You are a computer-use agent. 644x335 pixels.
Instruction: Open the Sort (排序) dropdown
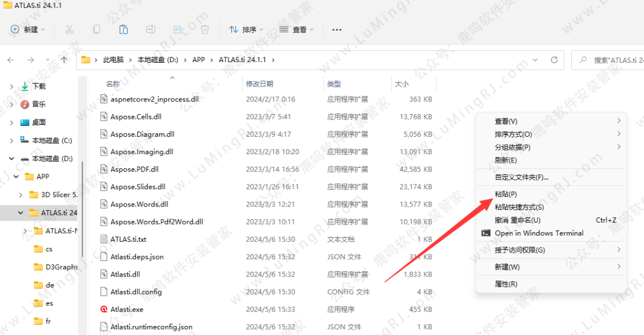tap(246, 30)
